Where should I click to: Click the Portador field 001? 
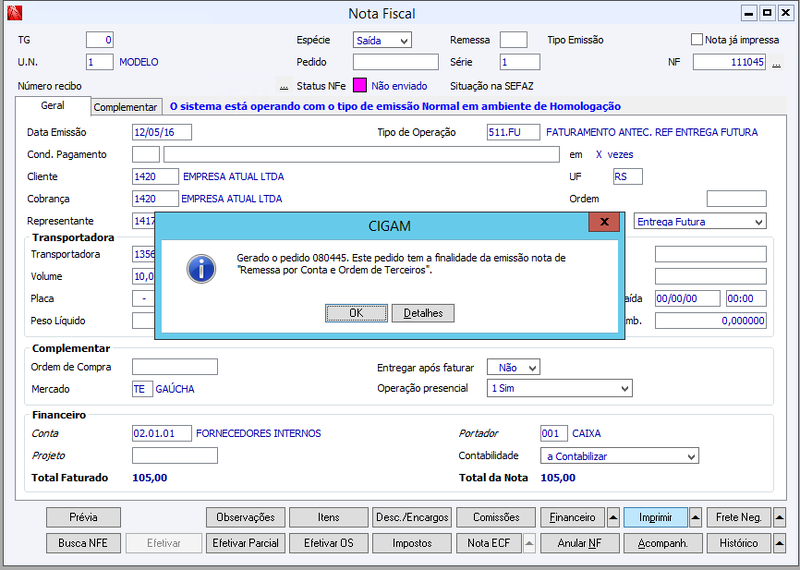pos(554,433)
